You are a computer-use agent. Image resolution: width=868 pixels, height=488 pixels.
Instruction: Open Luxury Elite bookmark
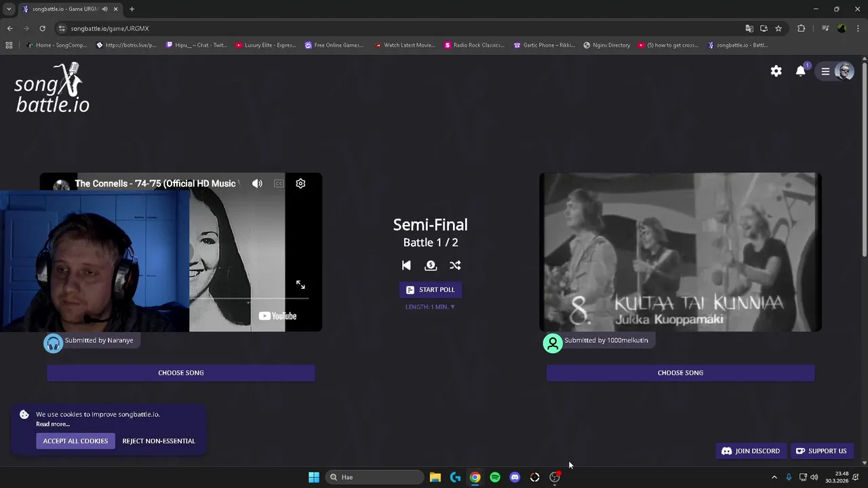[266, 45]
